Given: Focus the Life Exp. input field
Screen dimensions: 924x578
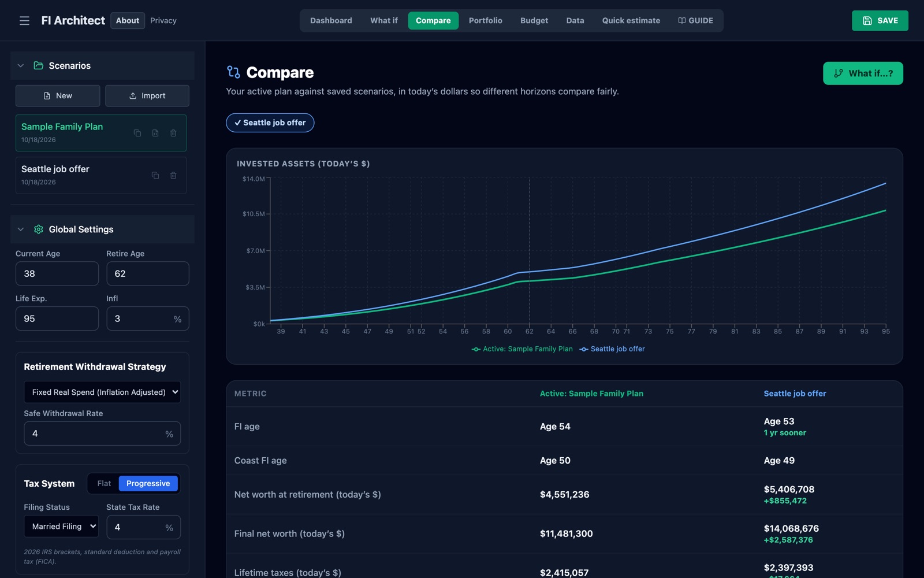Looking at the screenshot, I should pyautogui.click(x=57, y=318).
